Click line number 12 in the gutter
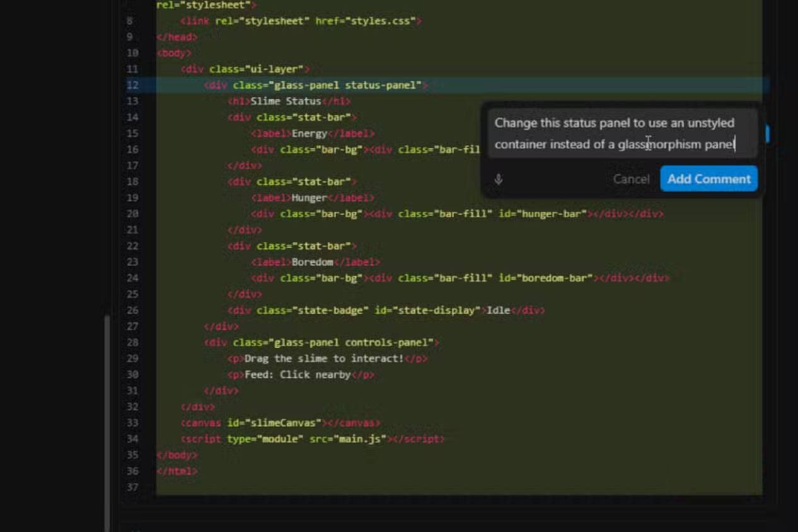The height and width of the screenshot is (532, 798). coord(132,85)
